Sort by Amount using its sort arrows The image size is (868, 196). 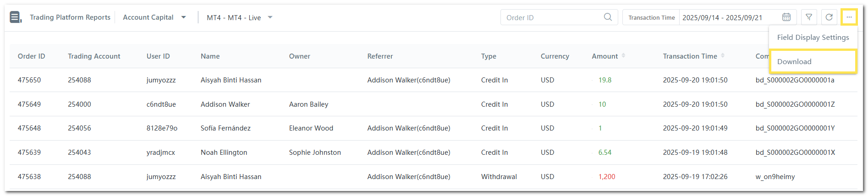623,56
